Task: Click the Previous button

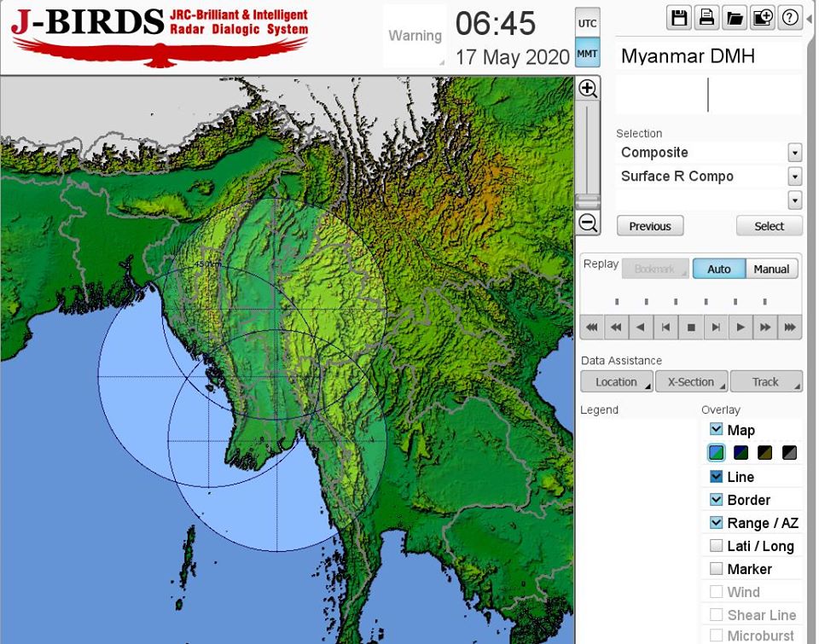Action: pos(650,226)
